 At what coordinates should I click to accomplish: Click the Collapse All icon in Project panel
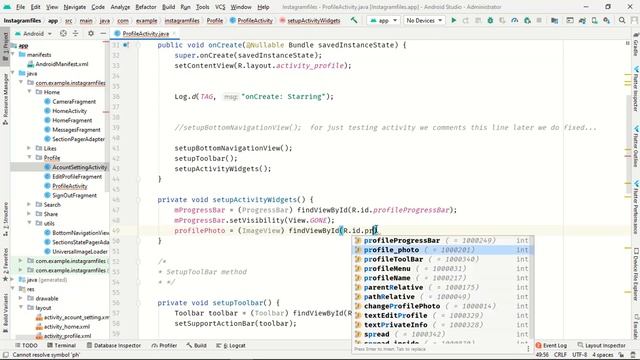[76, 33]
